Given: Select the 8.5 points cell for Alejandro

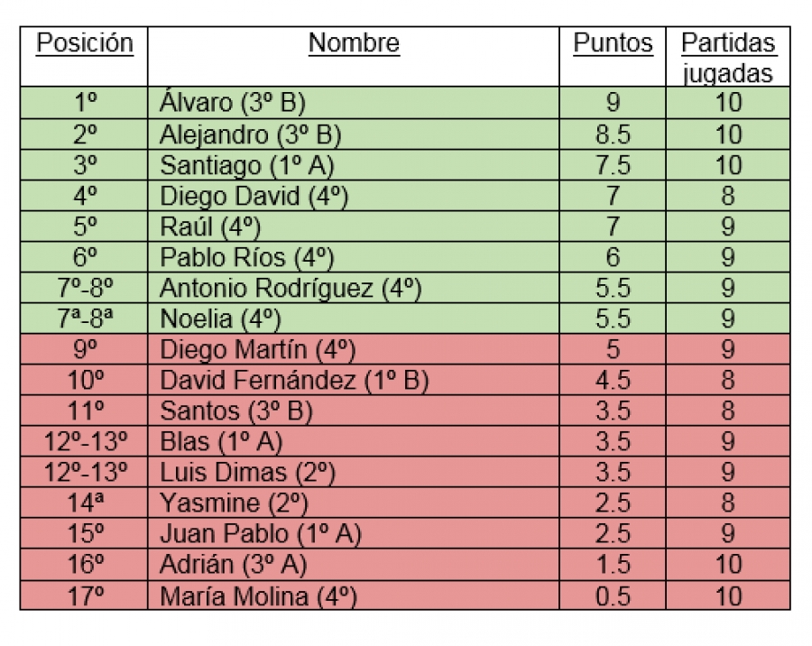Looking at the screenshot, I should pos(613,134).
